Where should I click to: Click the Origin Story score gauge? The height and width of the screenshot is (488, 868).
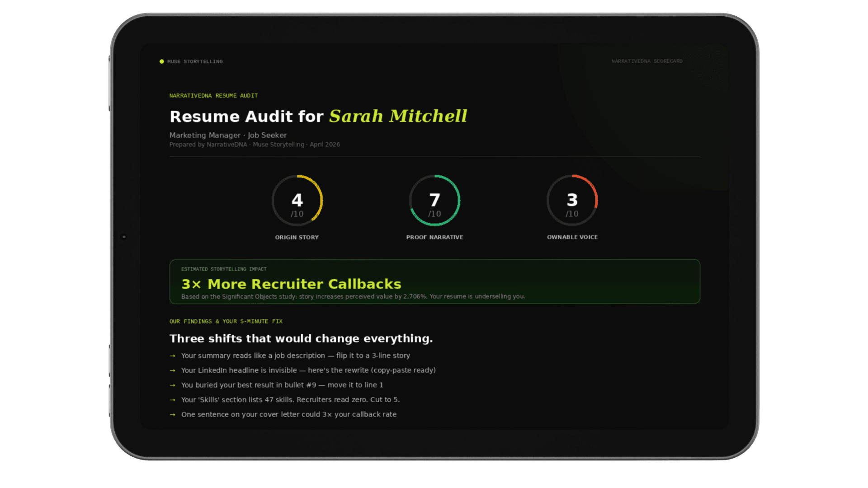click(297, 201)
